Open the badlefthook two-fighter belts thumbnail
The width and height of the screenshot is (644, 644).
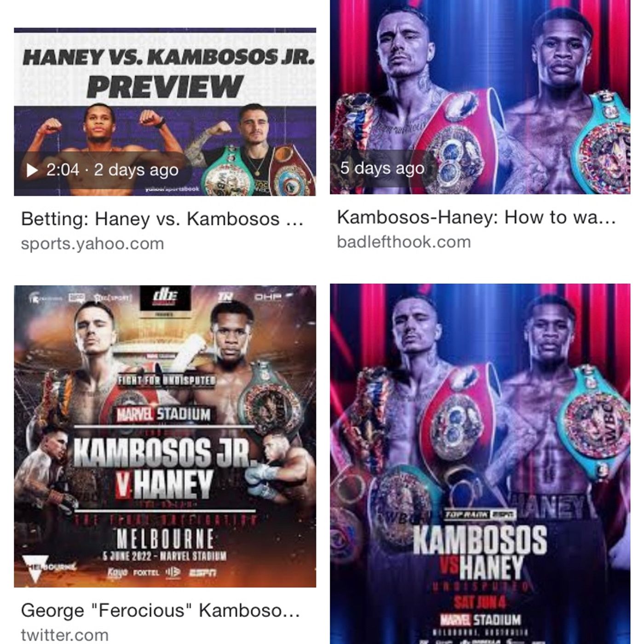click(480, 97)
